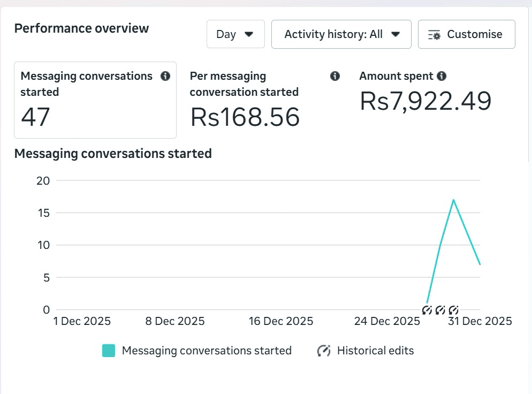Select the Messaging conversations started metric card

point(95,100)
